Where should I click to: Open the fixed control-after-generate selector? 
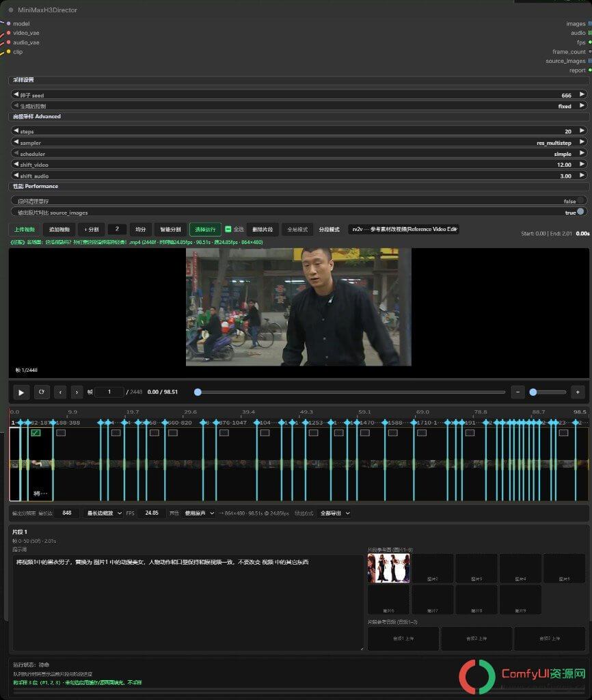pos(299,106)
